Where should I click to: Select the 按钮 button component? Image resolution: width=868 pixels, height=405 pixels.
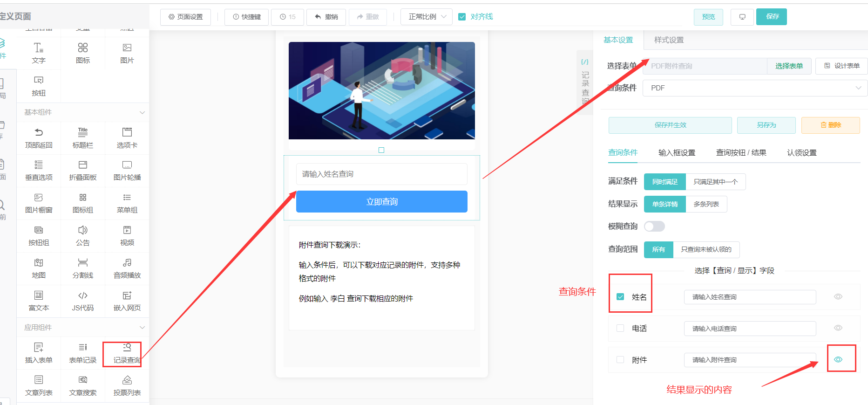(39, 86)
